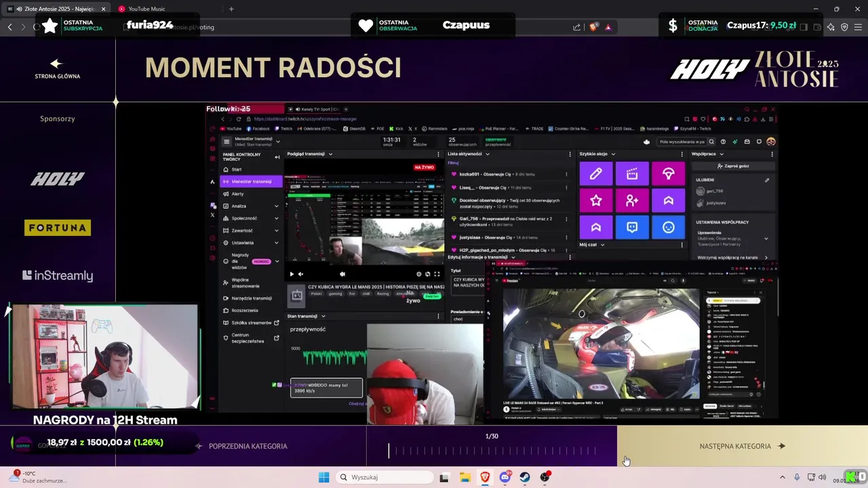
Task: Open the inStreamly sponsor logo
Action: [58, 275]
